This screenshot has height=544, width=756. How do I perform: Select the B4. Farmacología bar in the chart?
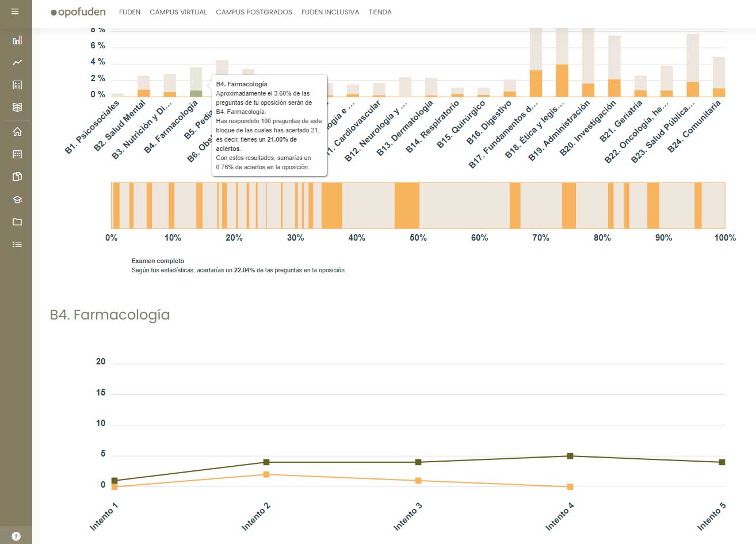tap(196, 82)
